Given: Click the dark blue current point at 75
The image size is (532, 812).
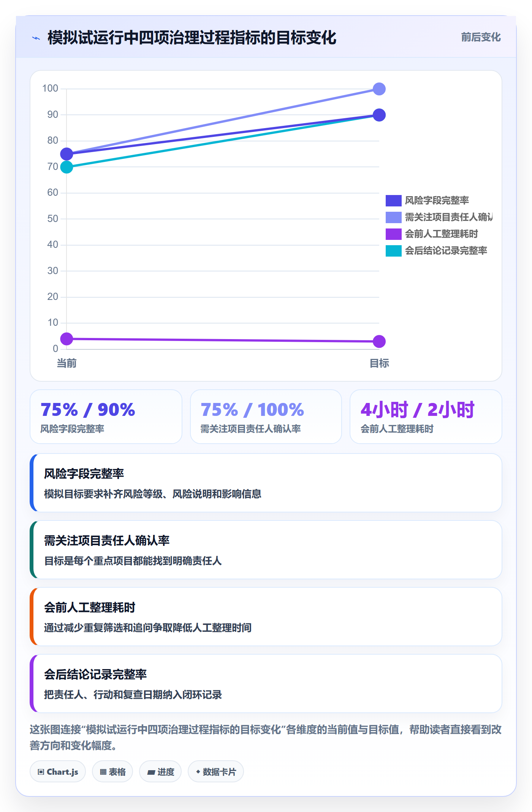Looking at the screenshot, I should [66, 154].
